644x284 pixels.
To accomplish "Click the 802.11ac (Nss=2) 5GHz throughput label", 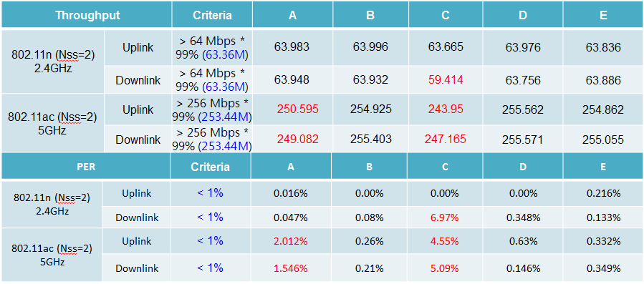I will click(52, 124).
